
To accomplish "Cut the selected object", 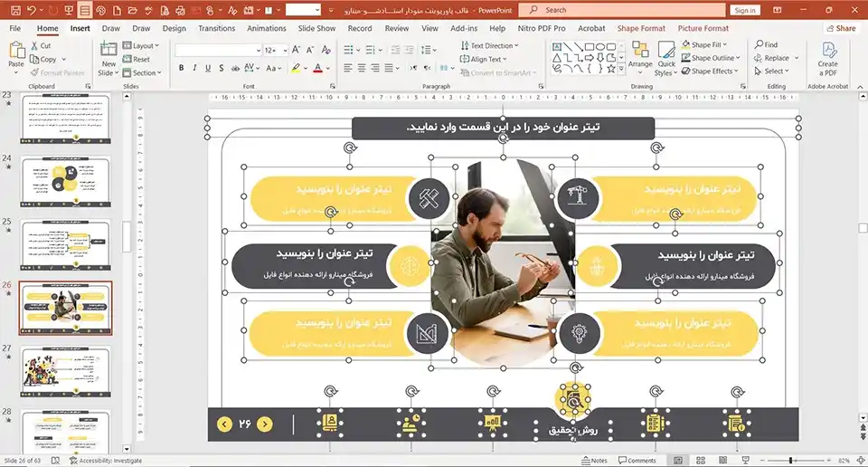I will coord(41,45).
